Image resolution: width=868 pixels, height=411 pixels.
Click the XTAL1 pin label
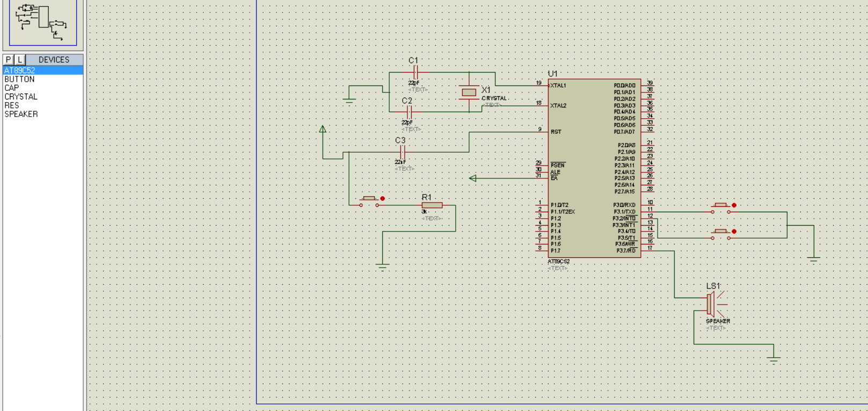point(558,85)
